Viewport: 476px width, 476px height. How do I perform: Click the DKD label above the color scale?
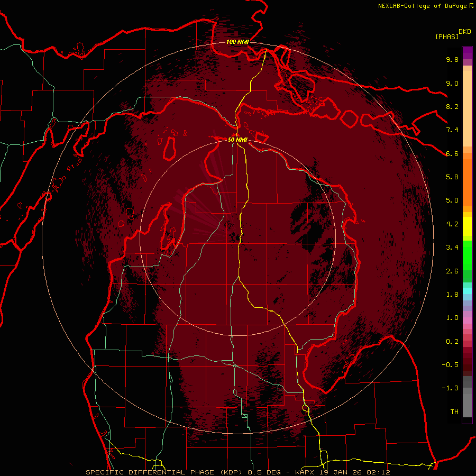(464, 32)
